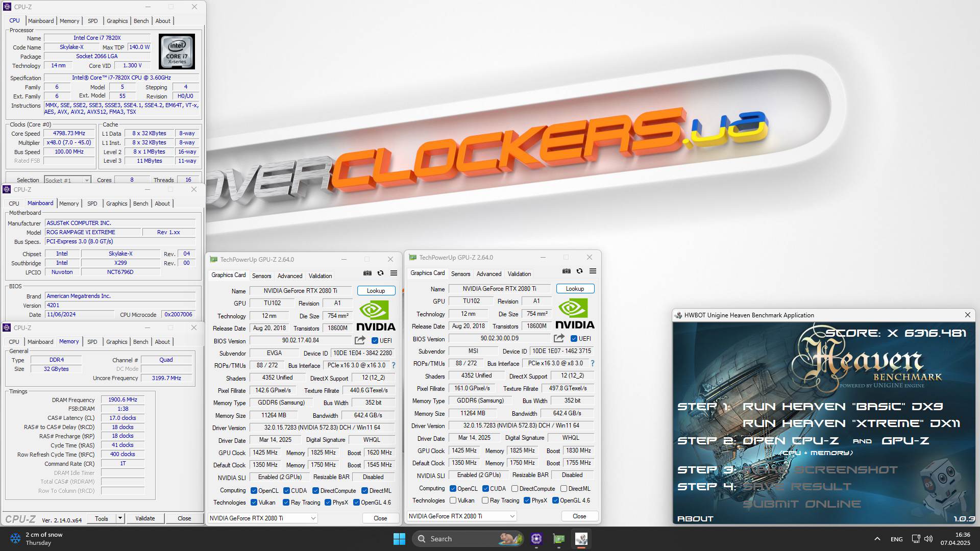The image size is (980, 551).
Task: Select Intel Core i7 7820X name field
Action: tap(97, 38)
